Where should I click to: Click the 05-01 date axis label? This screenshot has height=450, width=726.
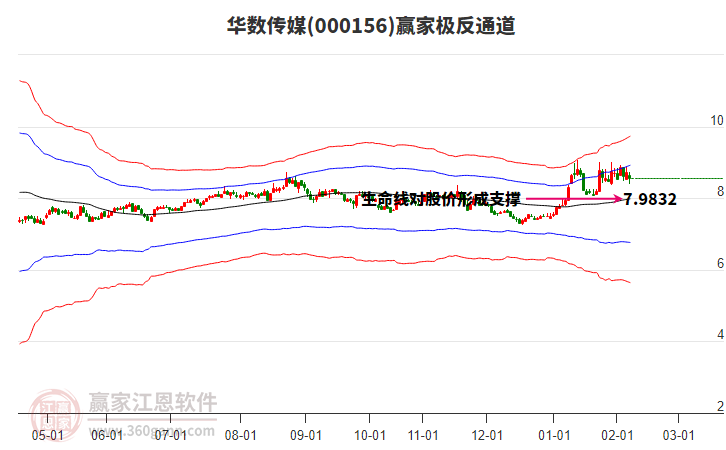(47, 436)
